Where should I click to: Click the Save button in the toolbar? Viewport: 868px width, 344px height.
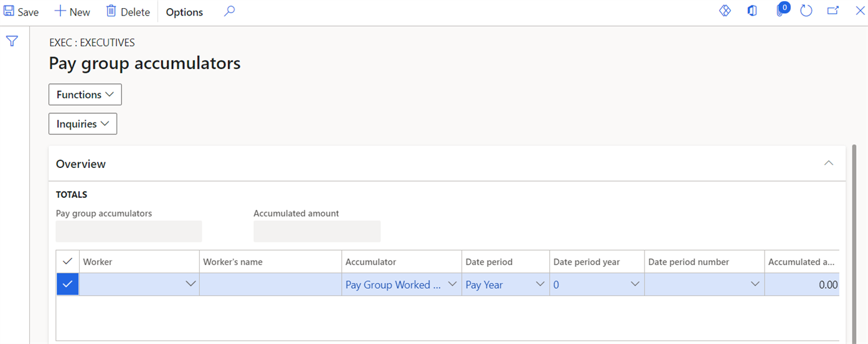click(x=22, y=12)
